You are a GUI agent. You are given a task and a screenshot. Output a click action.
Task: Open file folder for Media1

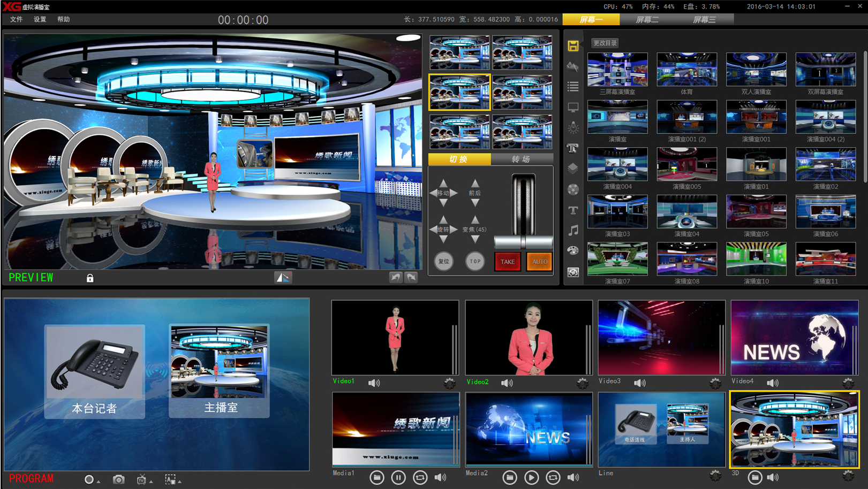(376, 477)
